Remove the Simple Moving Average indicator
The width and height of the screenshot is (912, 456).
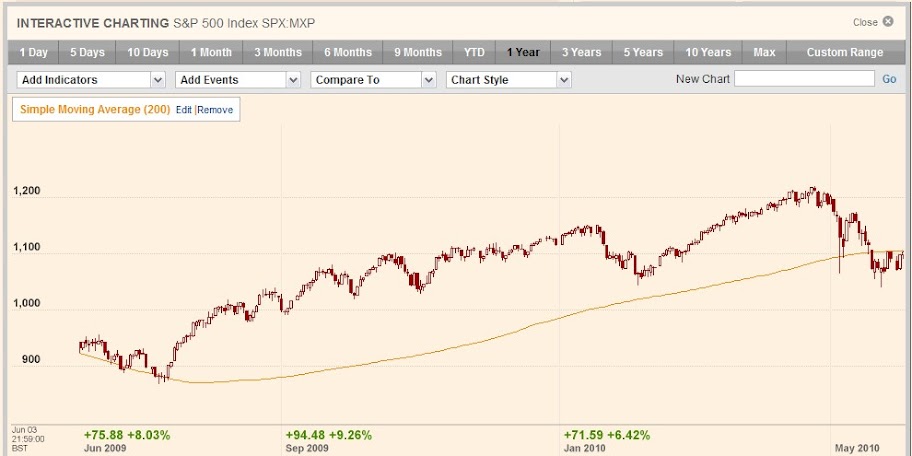point(215,110)
